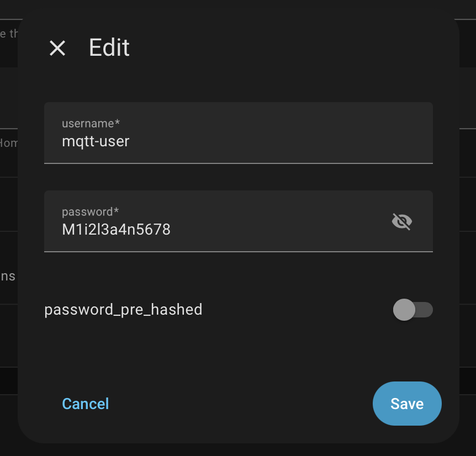476x456 pixels.
Task: Click the M1i2l3a4n5678 password text
Action: [116, 229]
